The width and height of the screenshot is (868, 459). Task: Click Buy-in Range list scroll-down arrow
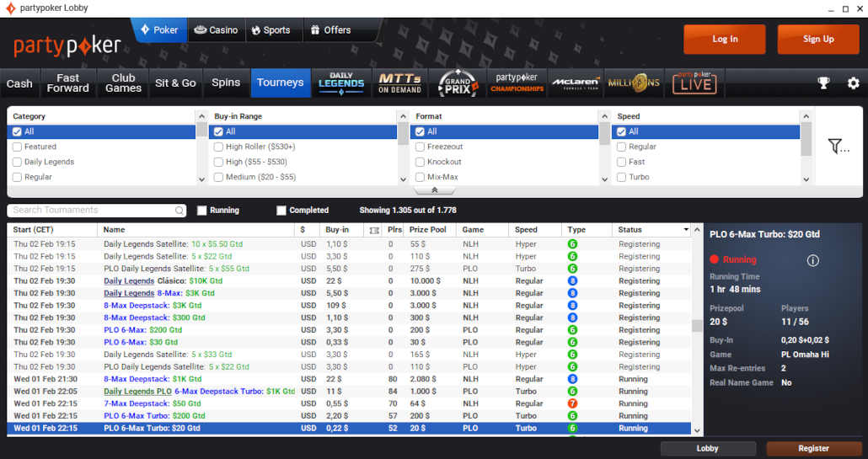click(403, 179)
